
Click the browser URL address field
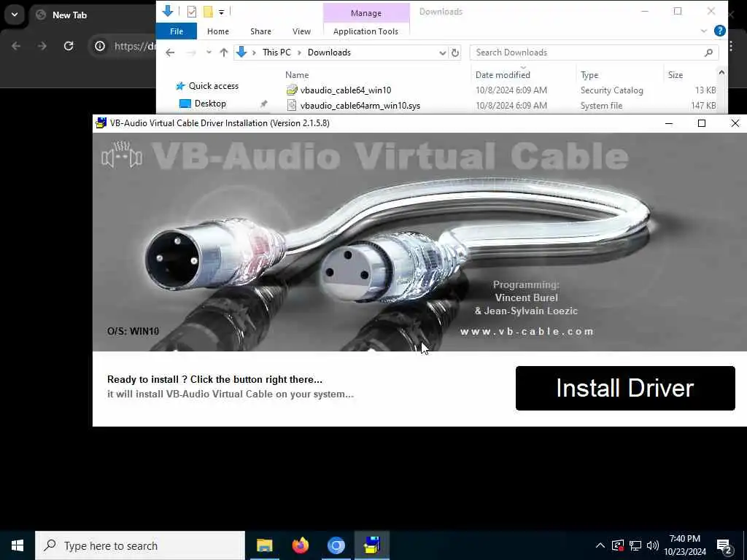pyautogui.click(x=135, y=46)
